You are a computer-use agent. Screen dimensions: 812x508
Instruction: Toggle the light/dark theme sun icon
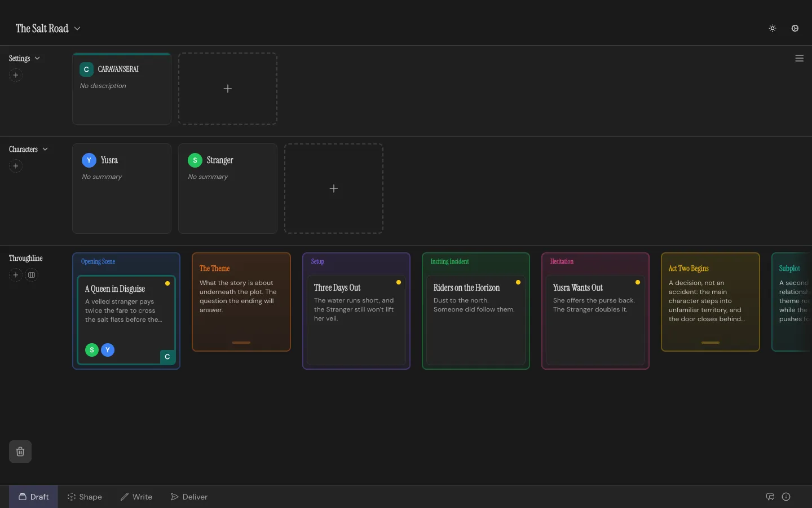773,28
